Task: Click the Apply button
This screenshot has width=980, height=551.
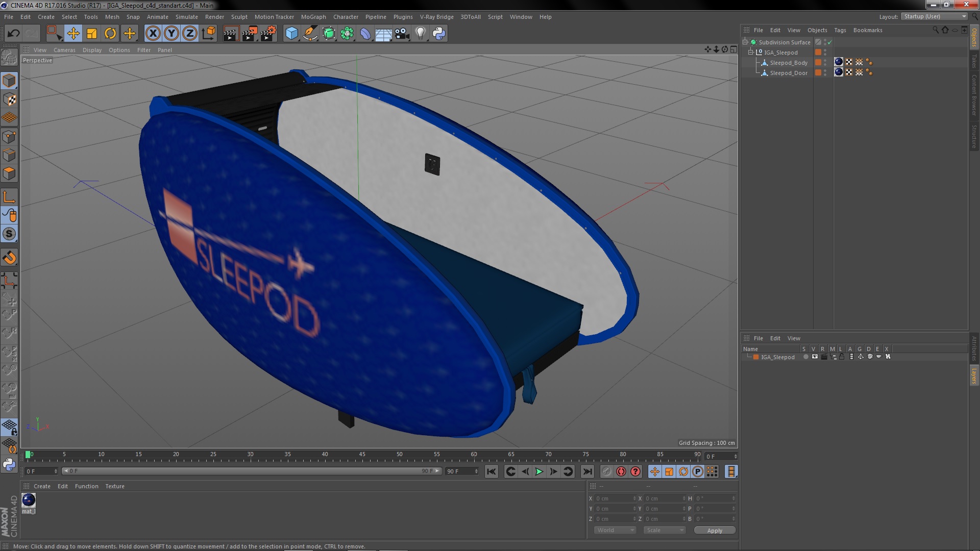Action: pos(715,531)
